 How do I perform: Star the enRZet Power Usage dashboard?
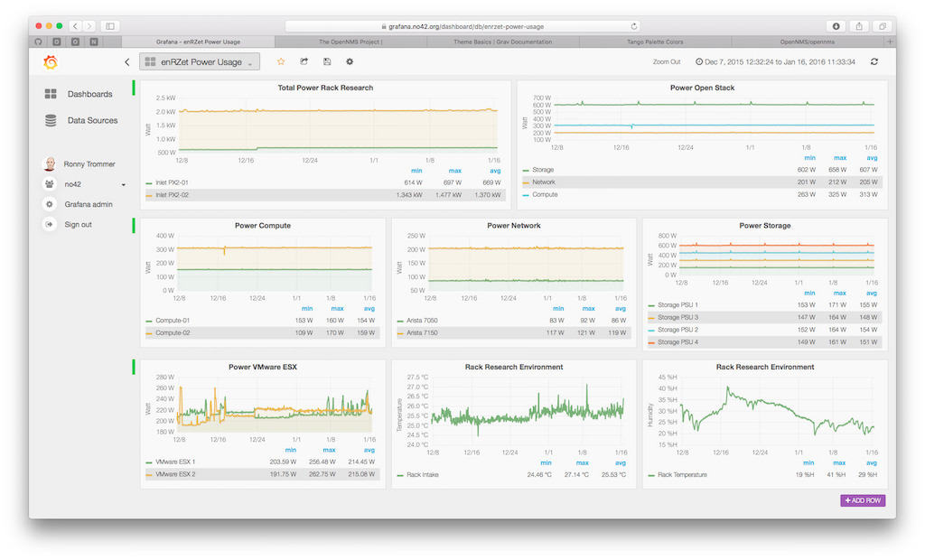click(x=281, y=61)
